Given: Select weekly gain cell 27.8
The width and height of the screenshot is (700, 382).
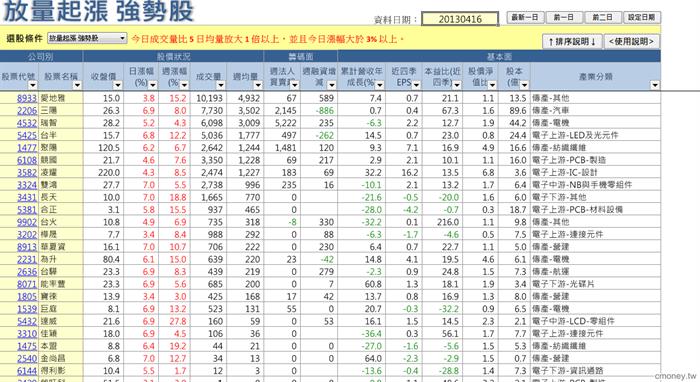Looking at the screenshot, I should (x=174, y=321).
